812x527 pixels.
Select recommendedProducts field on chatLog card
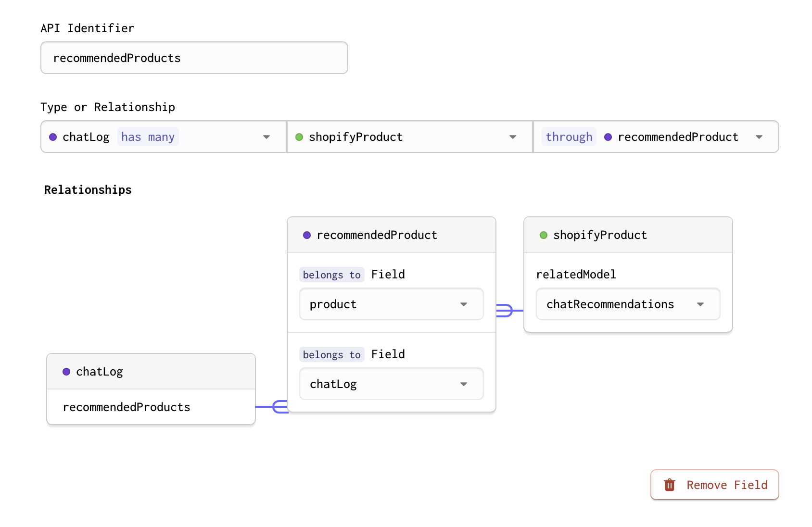click(126, 407)
